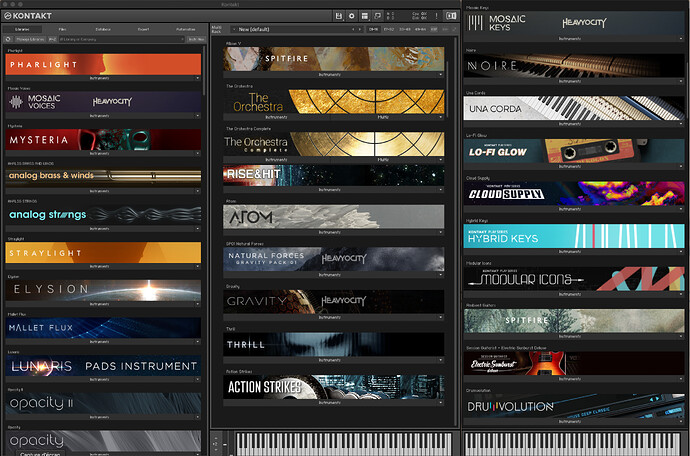Open Noire library options arrow
The width and height of the screenshot is (690, 456).
pyautogui.click(x=681, y=81)
